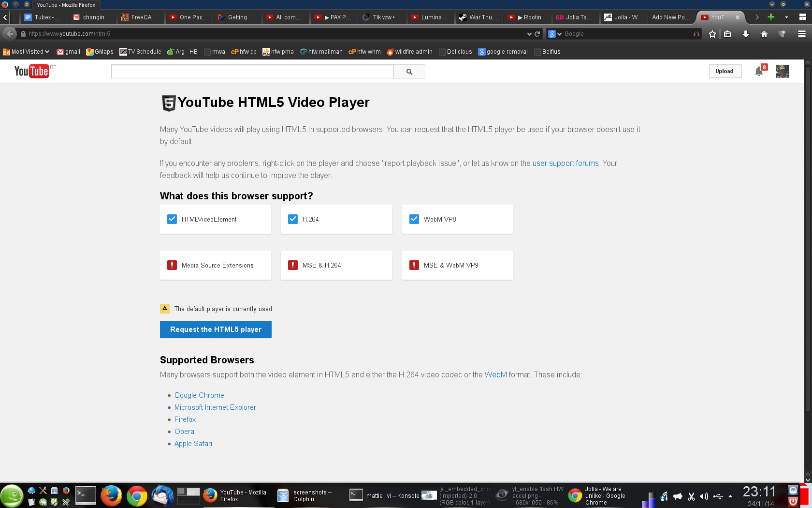This screenshot has height=508, width=812.
Task: Switch to the Tubex tab
Action: click(43, 17)
